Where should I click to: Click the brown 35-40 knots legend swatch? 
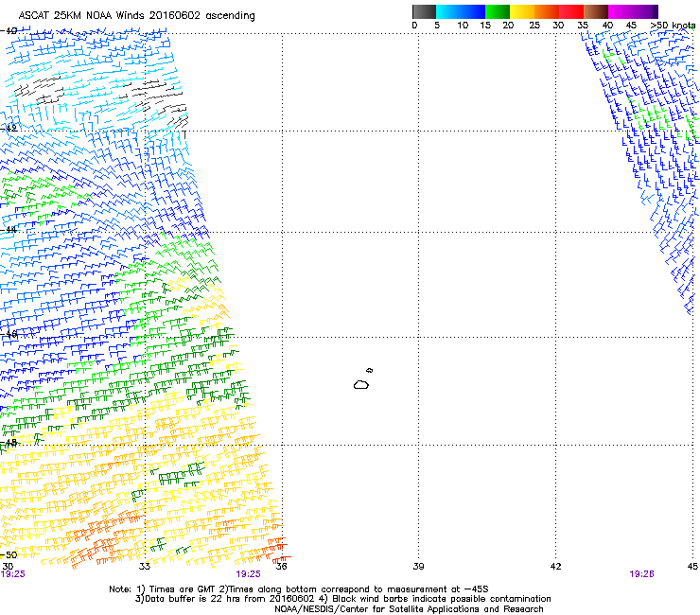coord(596,11)
